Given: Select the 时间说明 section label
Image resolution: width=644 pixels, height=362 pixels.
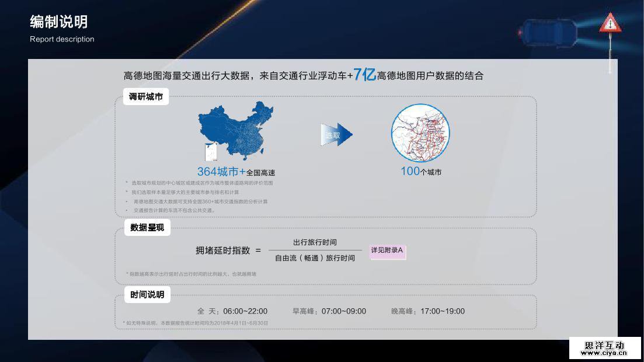Looking at the screenshot, I should tap(147, 295).
